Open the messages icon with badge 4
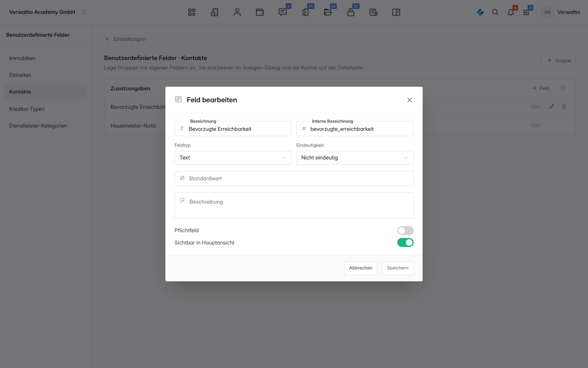588x368 pixels. click(x=283, y=12)
